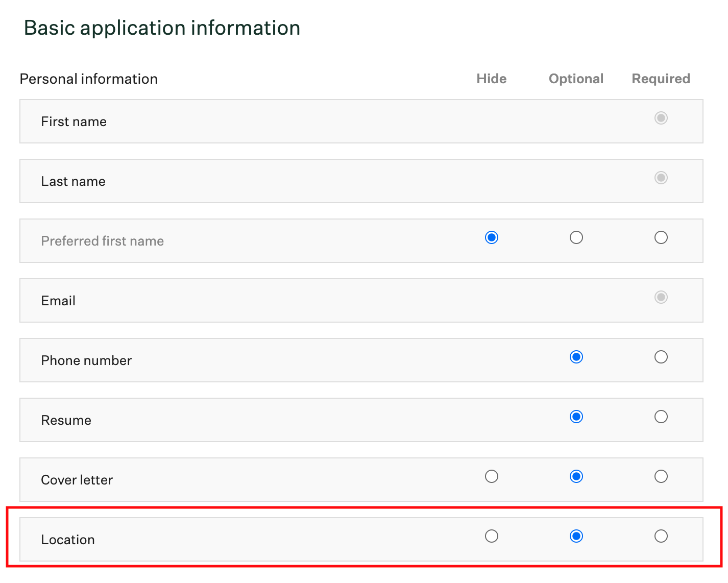Select the Optional radio for Phone number

tap(576, 357)
